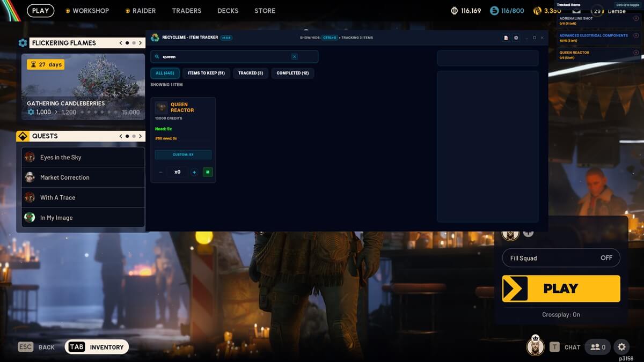Click the yellow PLAY button
This screenshot has width=644, height=362.
(x=561, y=289)
